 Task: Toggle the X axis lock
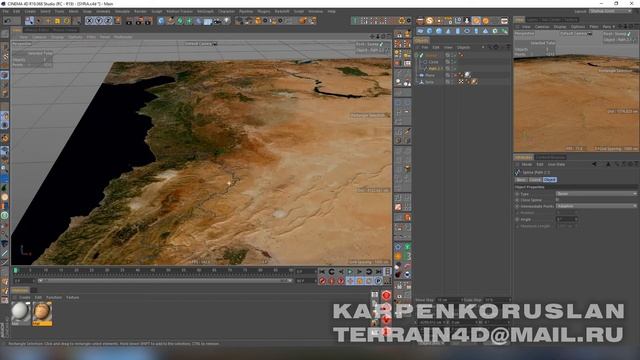[89, 21]
